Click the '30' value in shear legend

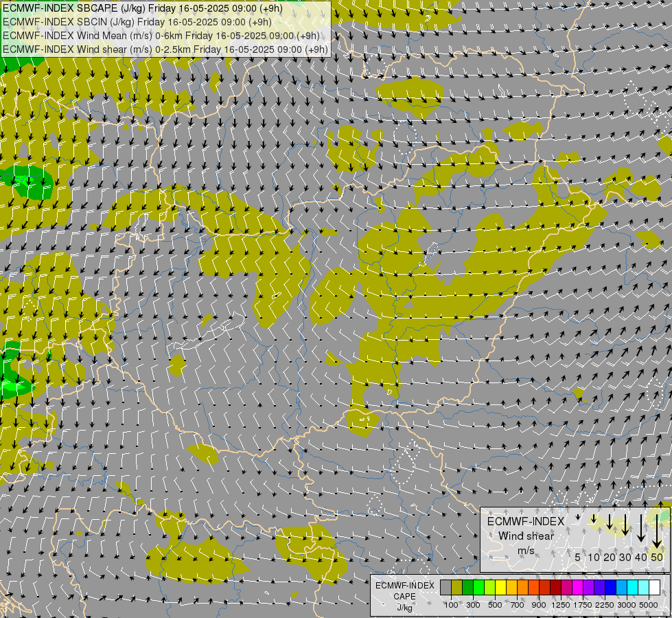[x=625, y=557]
